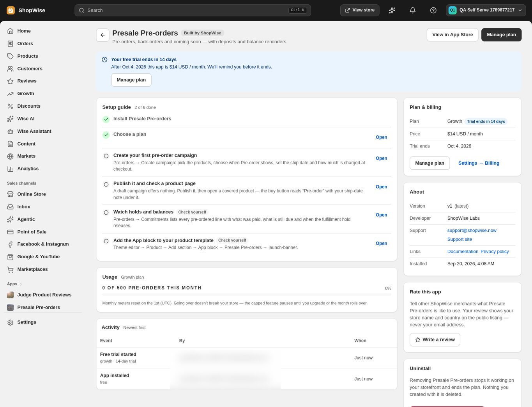Toggle the Install Presale Pre-orders checkmark
Viewport: 532px width, 407px height.
click(x=106, y=119)
